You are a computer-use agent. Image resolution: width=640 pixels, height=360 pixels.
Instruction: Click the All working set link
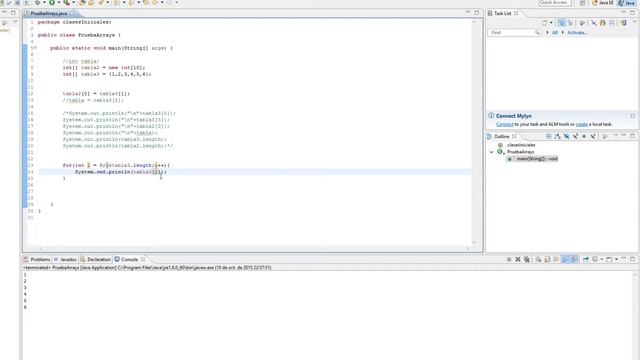point(555,33)
